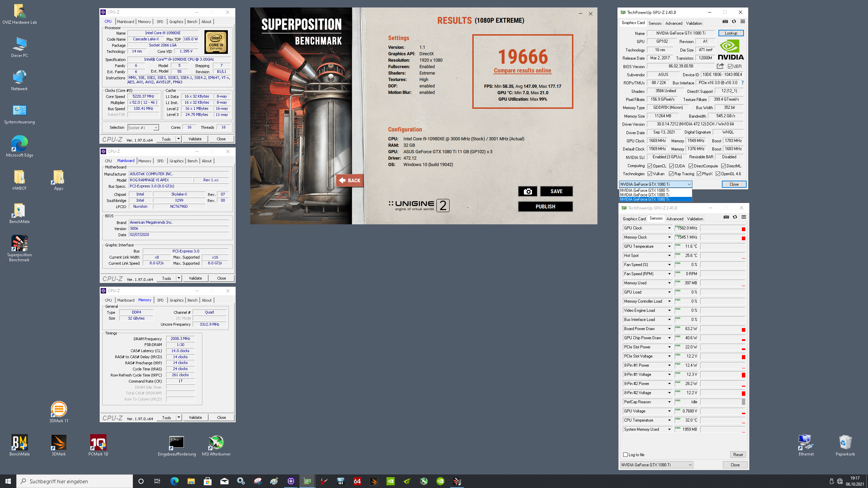
Task: Select the 3DMark 11 desktop icon
Action: 59,412
